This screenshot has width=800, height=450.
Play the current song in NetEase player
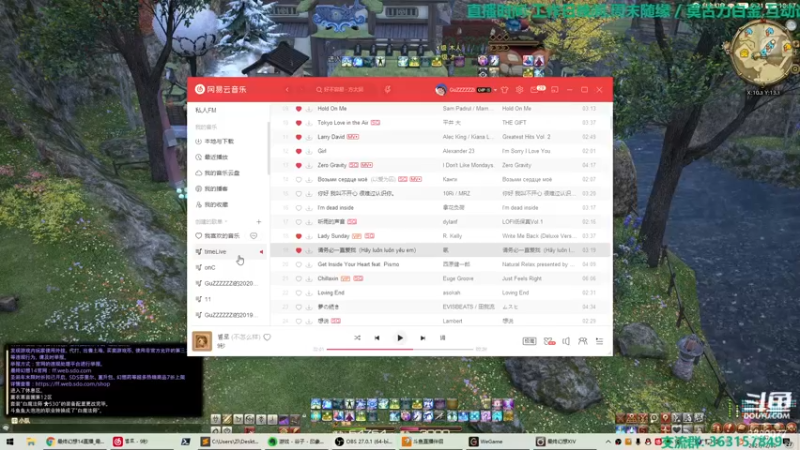(400, 338)
